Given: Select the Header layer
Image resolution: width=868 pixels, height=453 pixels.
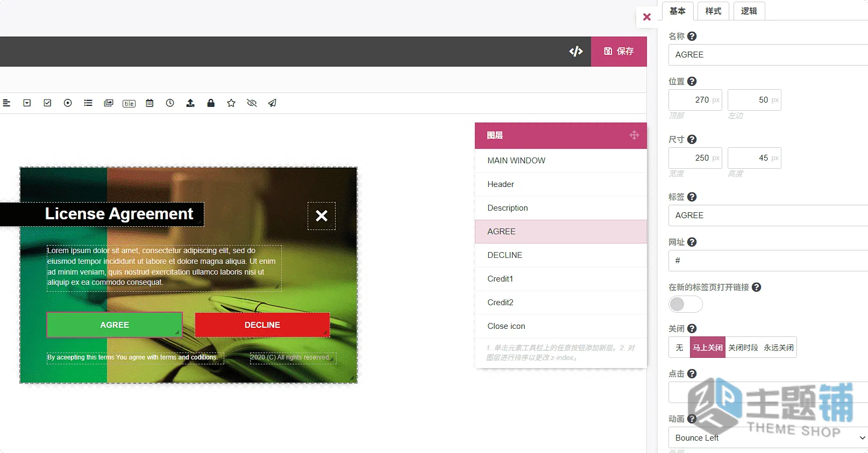Looking at the screenshot, I should click(x=561, y=184).
